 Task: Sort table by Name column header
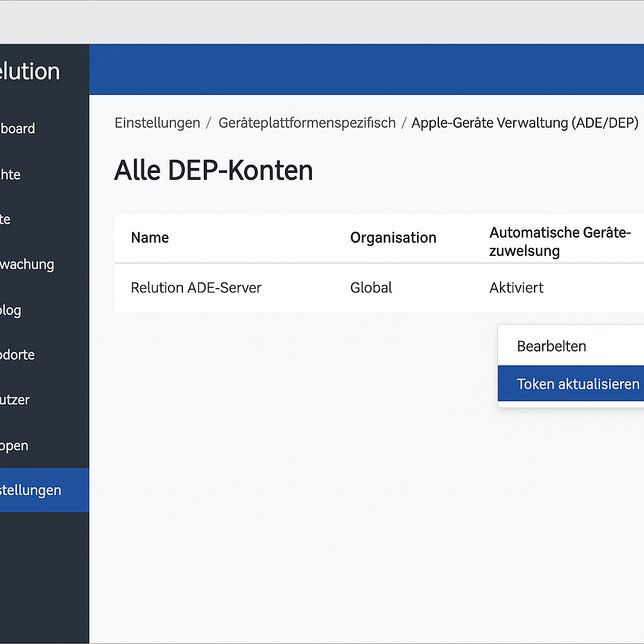click(x=150, y=238)
